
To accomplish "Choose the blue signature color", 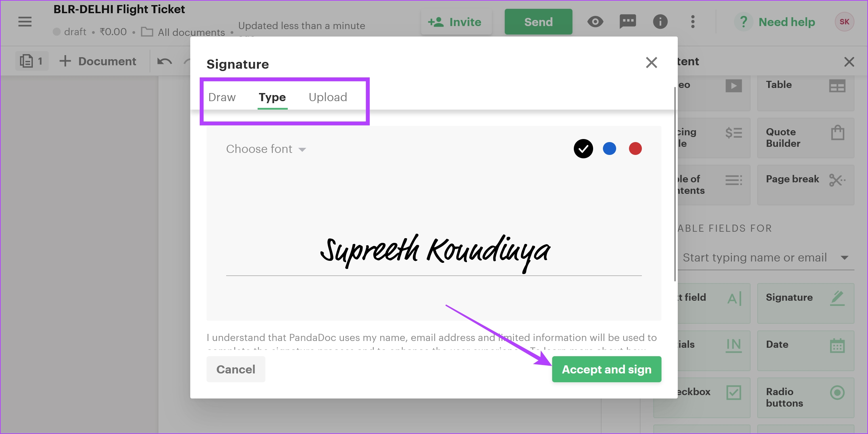I will click(x=609, y=149).
